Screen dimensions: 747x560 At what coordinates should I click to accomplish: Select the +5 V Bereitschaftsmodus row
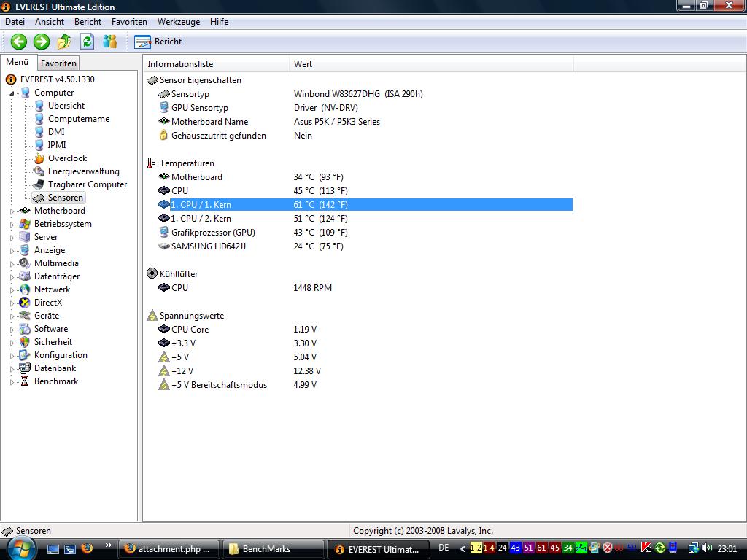coord(365,385)
